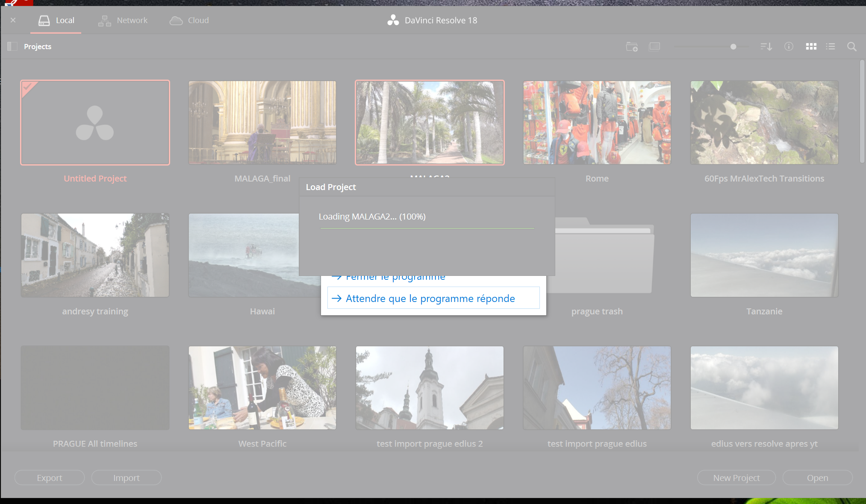Click the prague trash name label
This screenshot has width=866, height=504.
[597, 311]
